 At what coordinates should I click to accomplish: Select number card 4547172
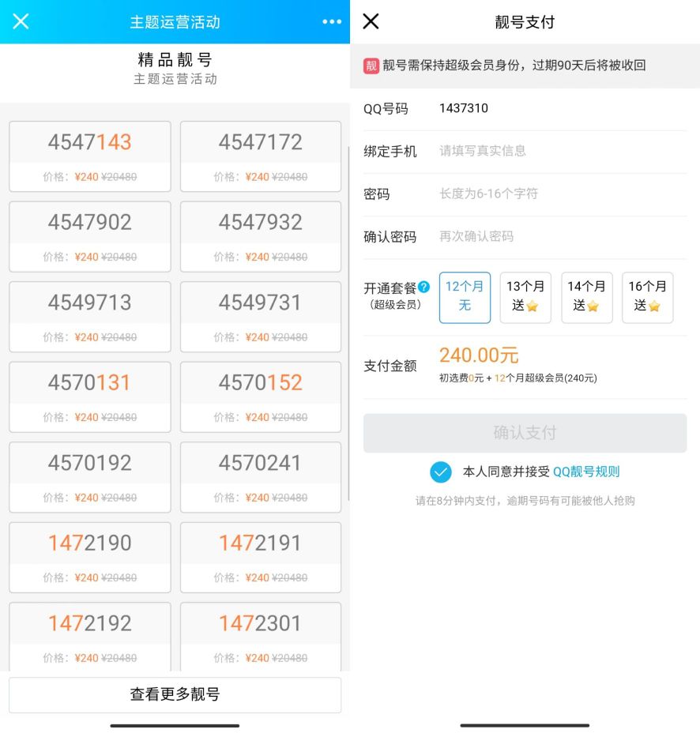[x=261, y=156]
